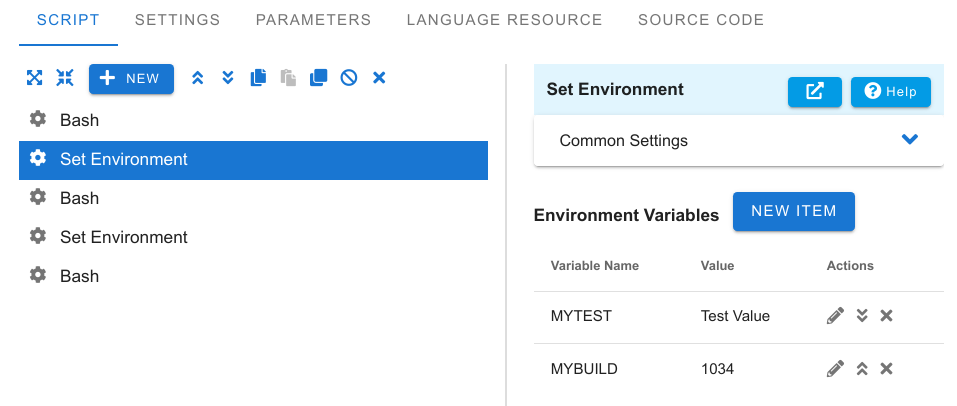Move MYTEST variable down
Screen dimensions: 957x406
[x=862, y=316]
